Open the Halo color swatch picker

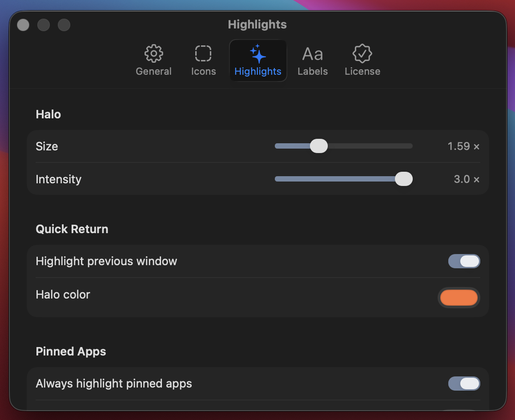(x=459, y=297)
